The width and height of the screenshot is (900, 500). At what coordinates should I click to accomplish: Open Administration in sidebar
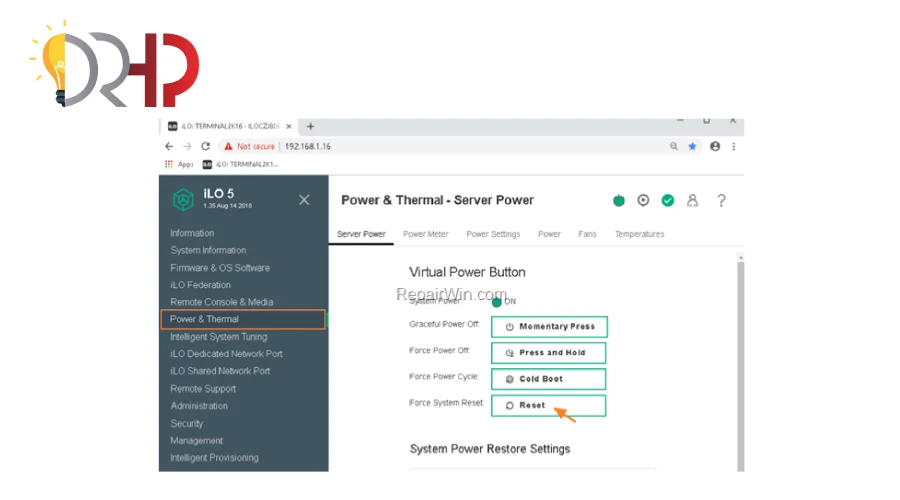tap(199, 406)
